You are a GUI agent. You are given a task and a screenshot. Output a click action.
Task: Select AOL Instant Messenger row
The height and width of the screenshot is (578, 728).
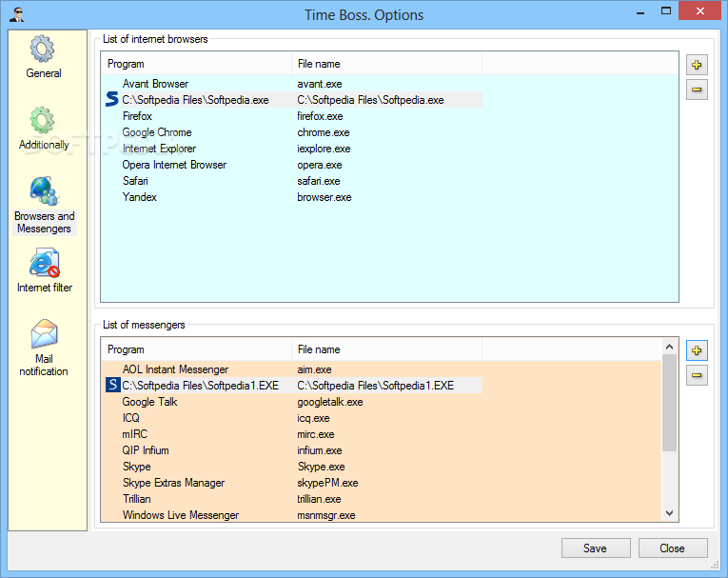pyautogui.click(x=292, y=369)
